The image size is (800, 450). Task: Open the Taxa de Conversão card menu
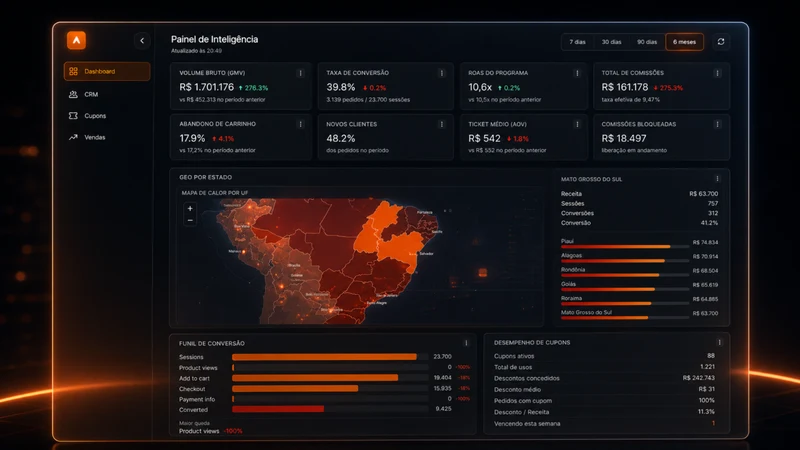tap(442, 73)
